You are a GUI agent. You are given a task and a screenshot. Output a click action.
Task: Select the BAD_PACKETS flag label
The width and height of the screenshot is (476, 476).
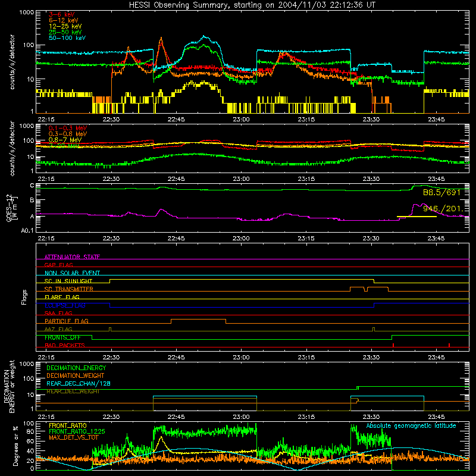pyautogui.click(x=65, y=345)
